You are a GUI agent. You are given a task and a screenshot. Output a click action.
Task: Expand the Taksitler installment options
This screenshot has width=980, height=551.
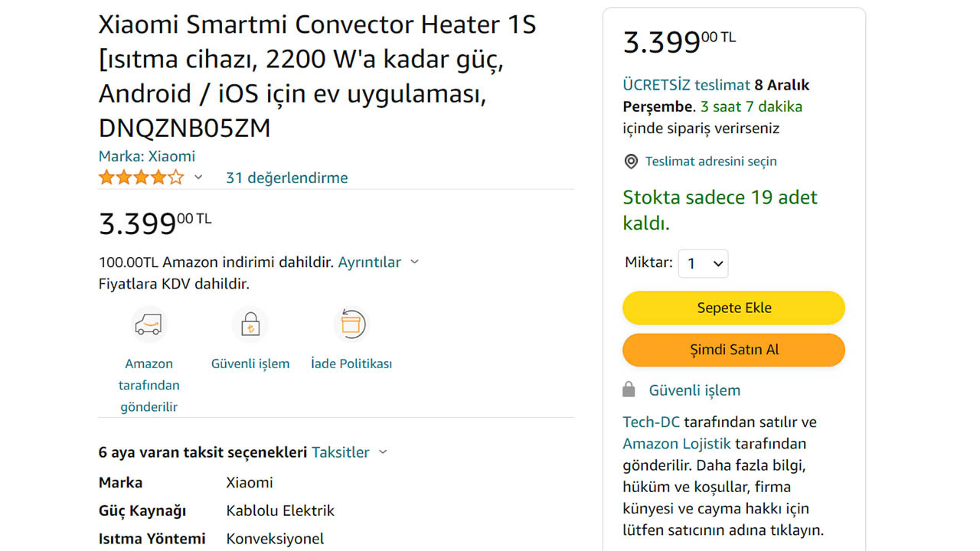click(349, 452)
